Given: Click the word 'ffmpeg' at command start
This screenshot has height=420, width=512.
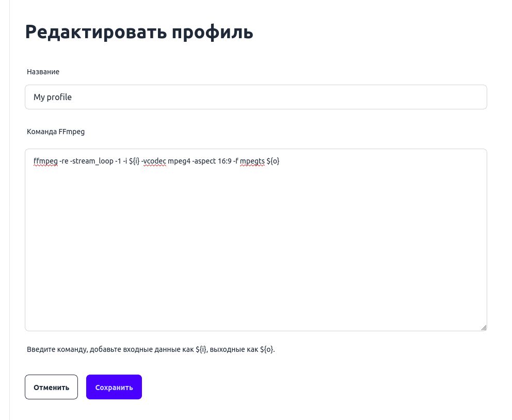Looking at the screenshot, I should point(45,161).
